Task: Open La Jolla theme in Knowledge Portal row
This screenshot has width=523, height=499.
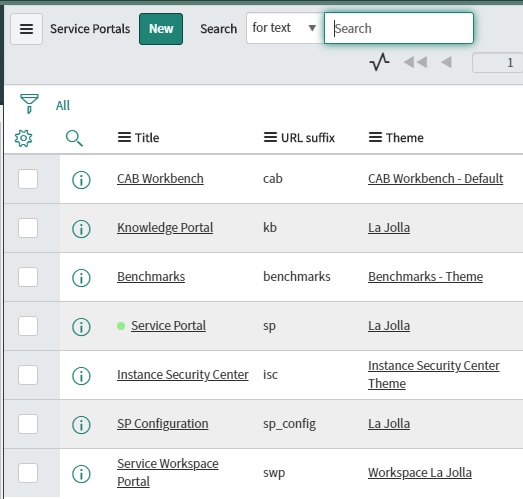Action: coord(389,228)
